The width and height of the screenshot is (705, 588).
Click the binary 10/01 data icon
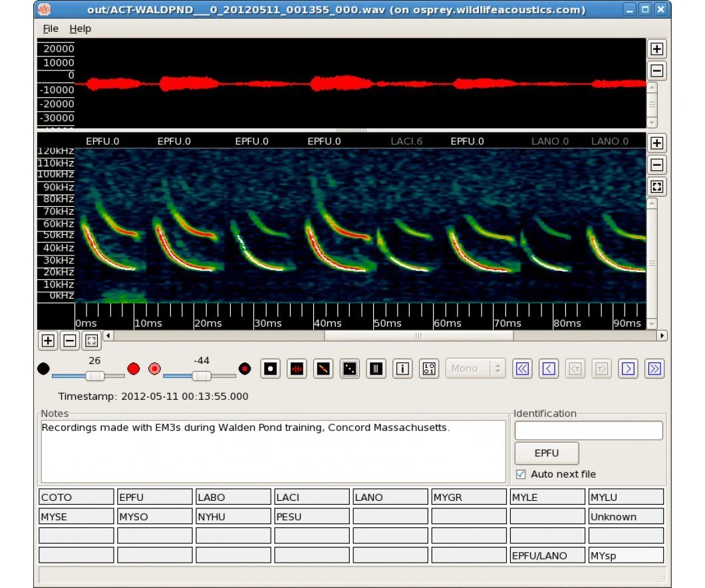429,368
